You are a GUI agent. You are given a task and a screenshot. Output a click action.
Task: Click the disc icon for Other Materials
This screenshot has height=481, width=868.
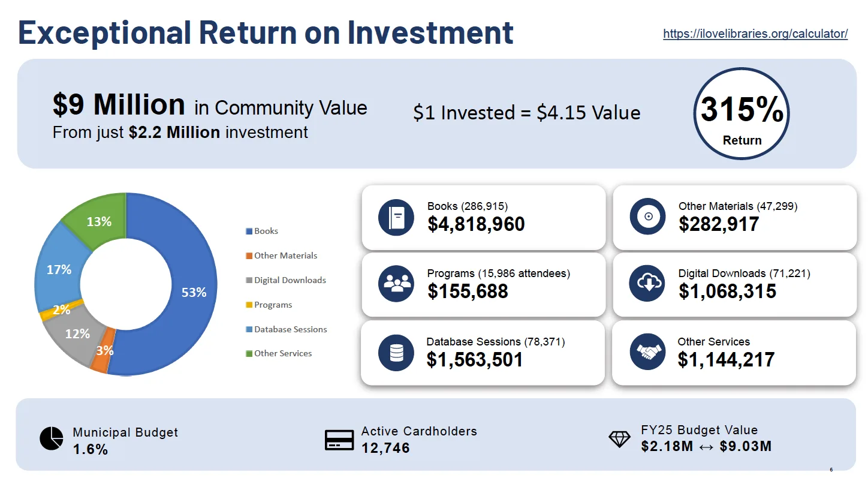point(647,216)
